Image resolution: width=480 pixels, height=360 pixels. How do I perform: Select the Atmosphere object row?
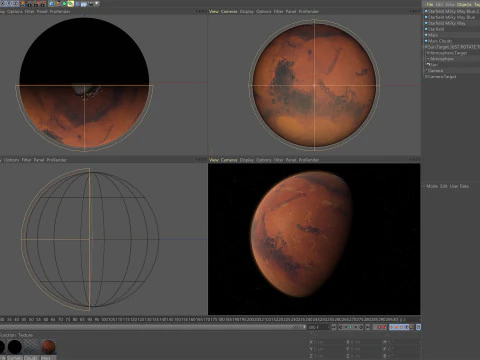(442, 59)
